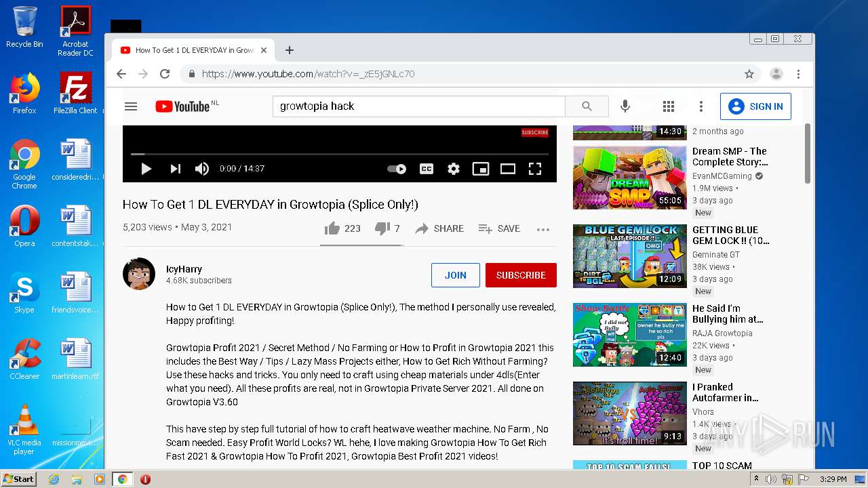
Task: Click the search magnifier button
Action: (587, 106)
